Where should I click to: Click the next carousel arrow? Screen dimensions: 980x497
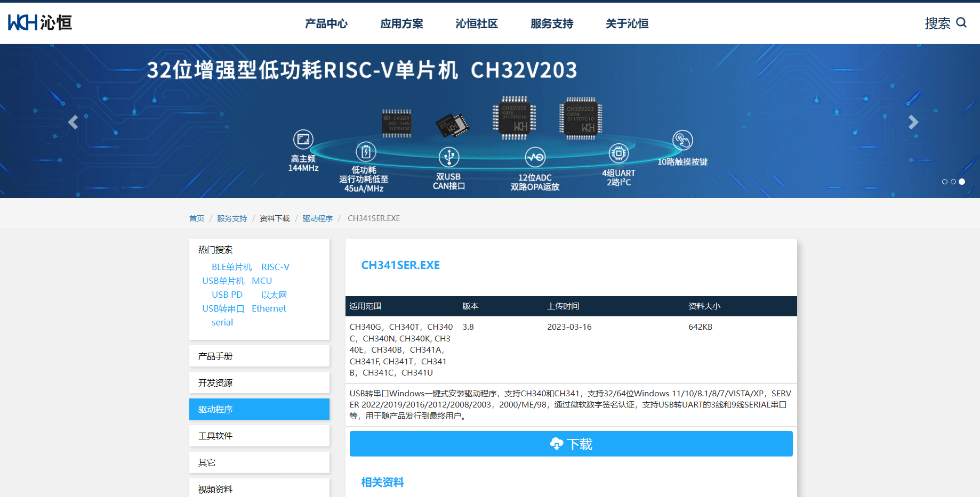pos(913,122)
